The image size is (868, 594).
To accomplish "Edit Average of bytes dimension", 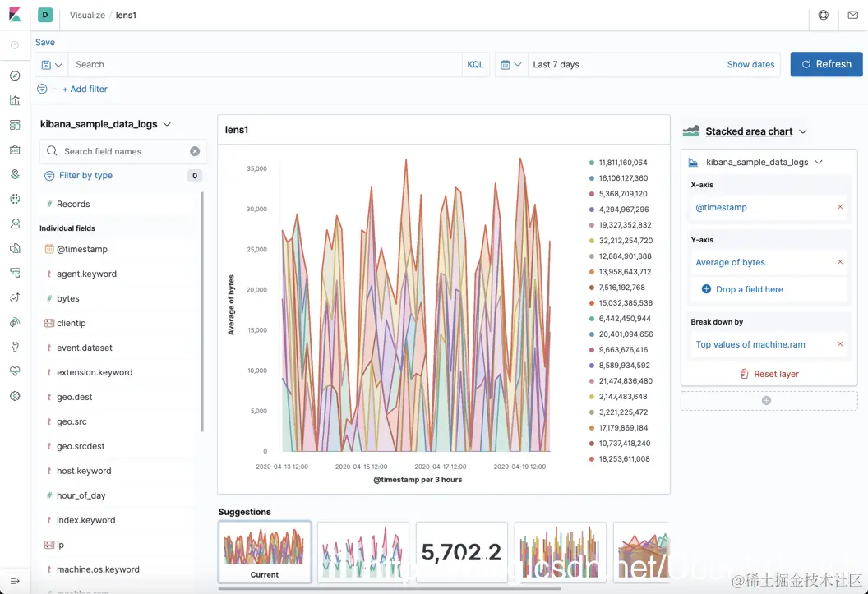I will tap(730, 262).
